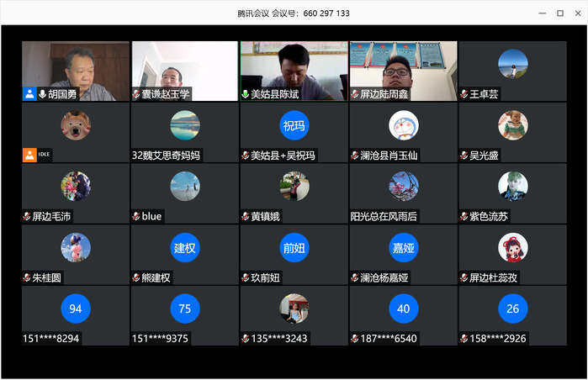The width and height of the screenshot is (588, 380).
Task: Click the muted mic icon for 屏边毛沛
Action: tap(27, 216)
